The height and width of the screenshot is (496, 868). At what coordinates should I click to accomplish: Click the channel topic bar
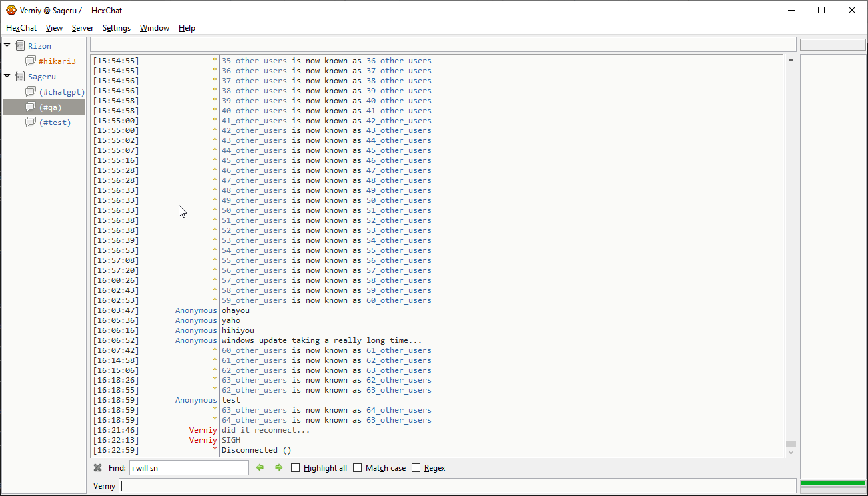tap(443, 45)
